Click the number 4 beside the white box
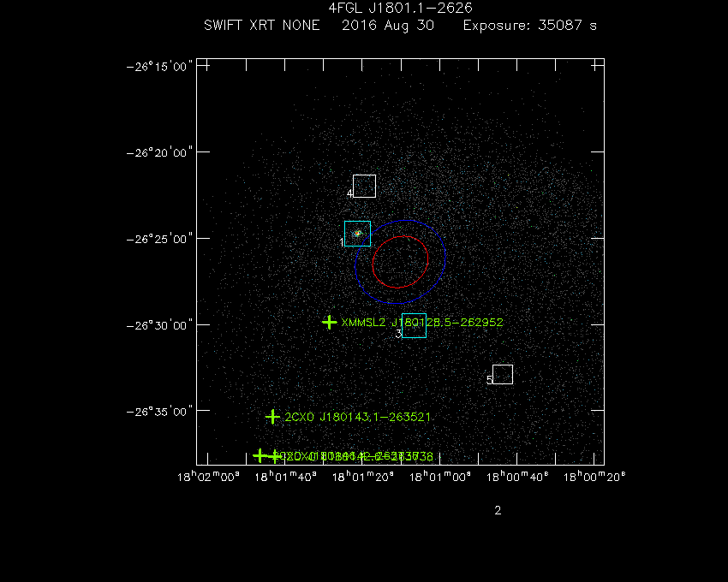 [x=349, y=193]
